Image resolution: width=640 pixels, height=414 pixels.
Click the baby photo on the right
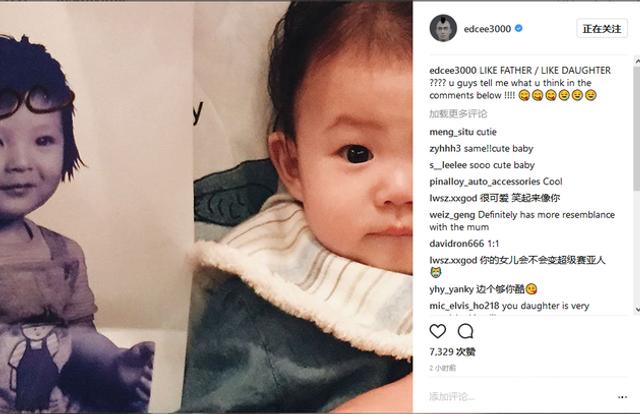[302, 207]
